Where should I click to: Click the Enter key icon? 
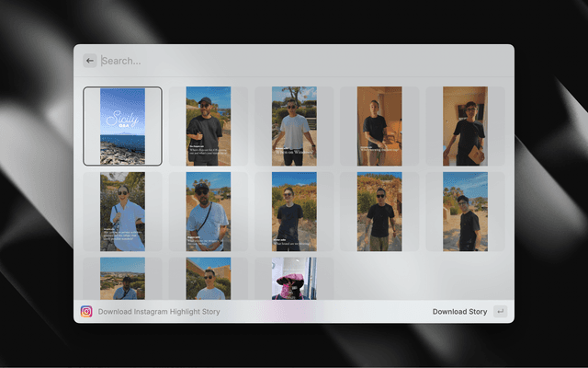click(500, 312)
